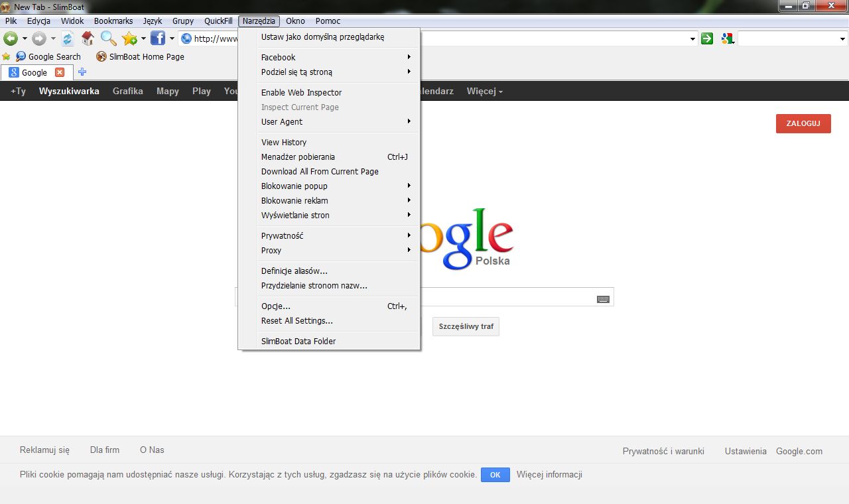Viewport: 849px width, 504px height.
Task: Open the SlimBoat Home Page bookmark
Action: click(x=140, y=56)
